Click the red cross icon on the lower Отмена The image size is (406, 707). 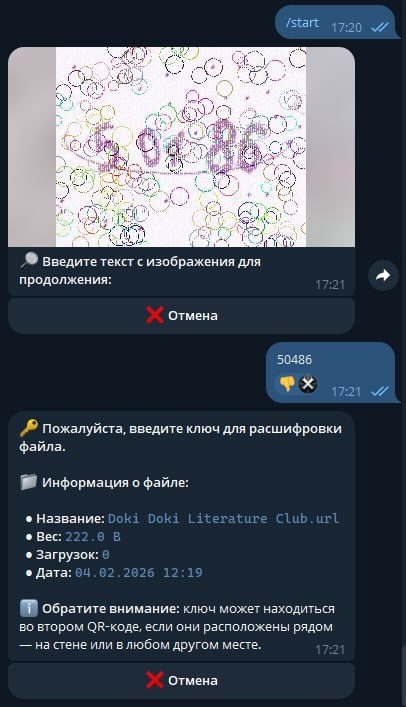point(155,680)
